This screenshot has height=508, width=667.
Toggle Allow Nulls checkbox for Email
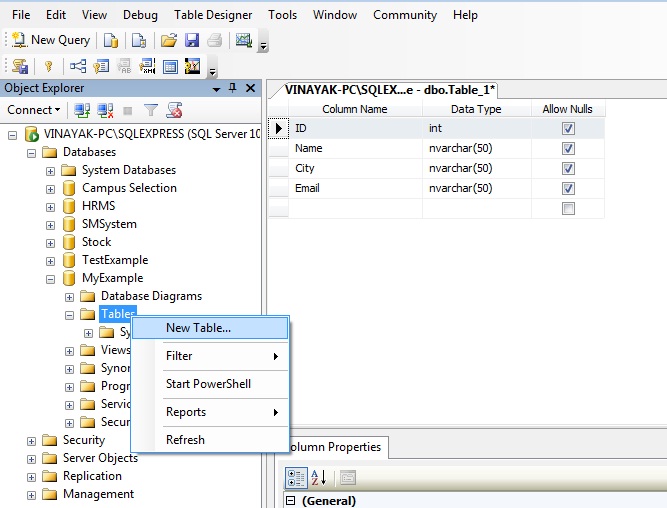point(568,188)
